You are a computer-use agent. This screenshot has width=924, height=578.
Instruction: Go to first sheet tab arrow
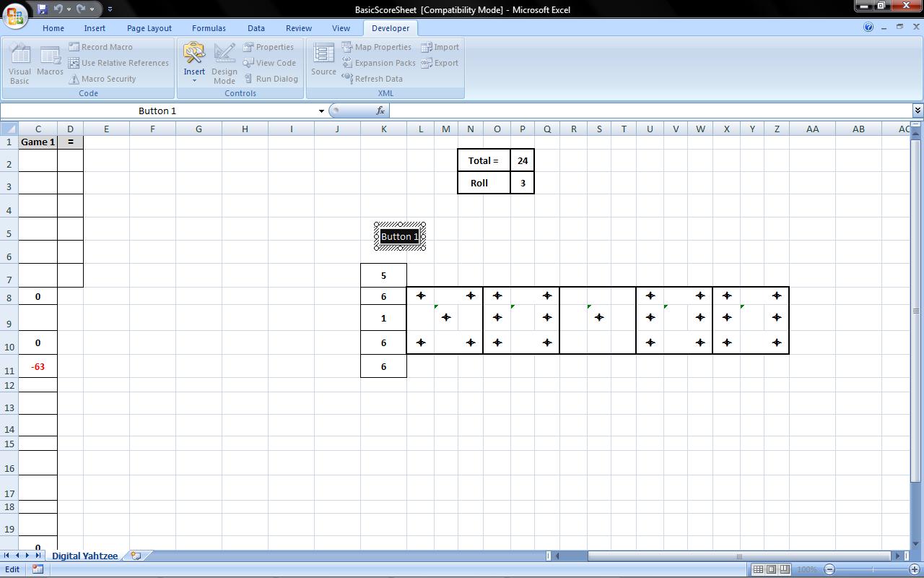point(6,556)
